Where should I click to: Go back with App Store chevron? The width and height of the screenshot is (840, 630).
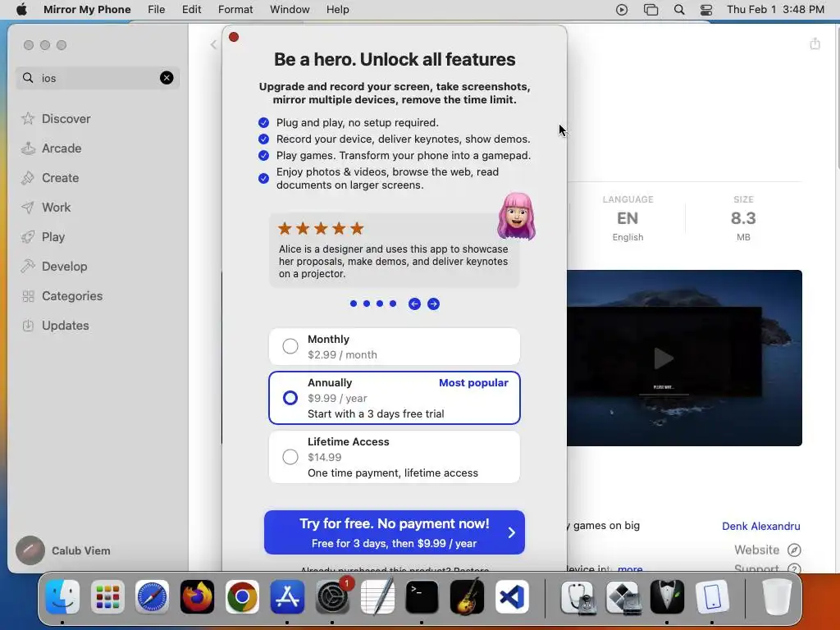(213, 44)
